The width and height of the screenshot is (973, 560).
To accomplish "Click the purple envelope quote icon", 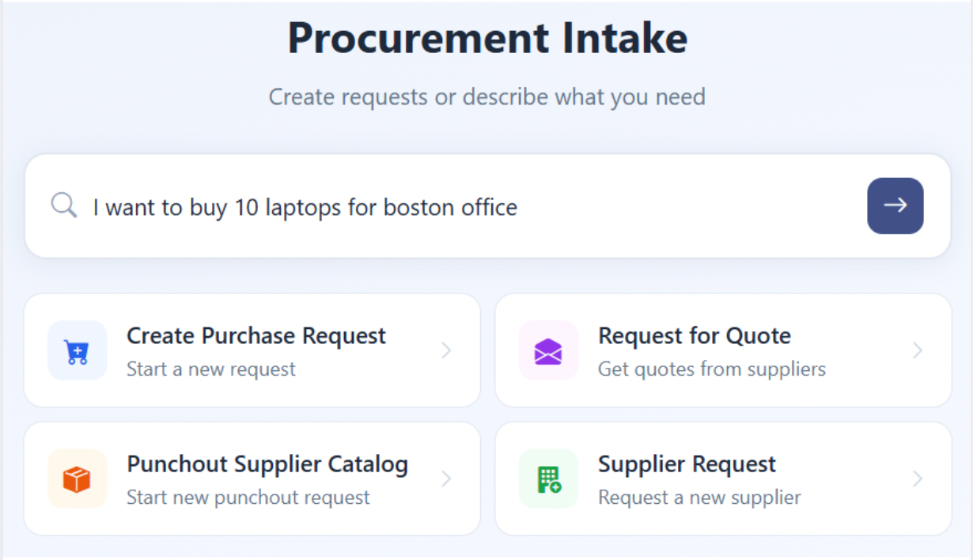I will [548, 350].
